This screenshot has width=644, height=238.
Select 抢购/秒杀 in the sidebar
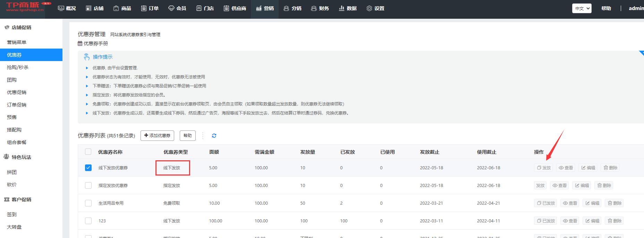coord(18,67)
